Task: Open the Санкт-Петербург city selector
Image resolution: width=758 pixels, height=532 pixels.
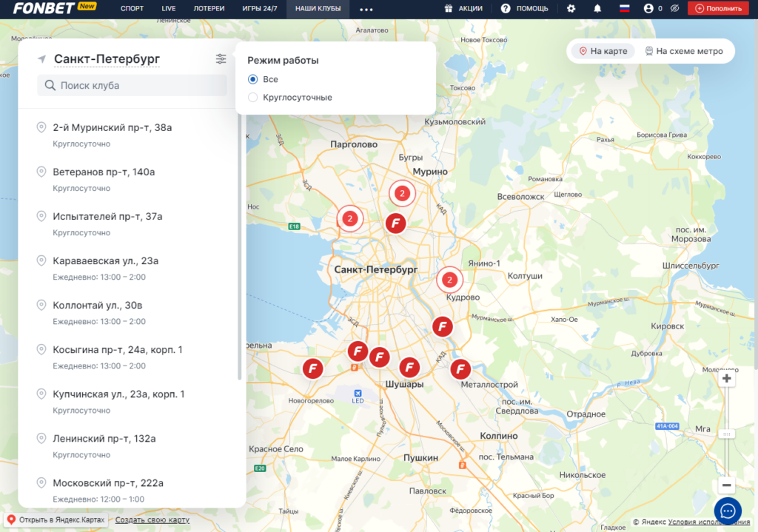Action: 107,59
